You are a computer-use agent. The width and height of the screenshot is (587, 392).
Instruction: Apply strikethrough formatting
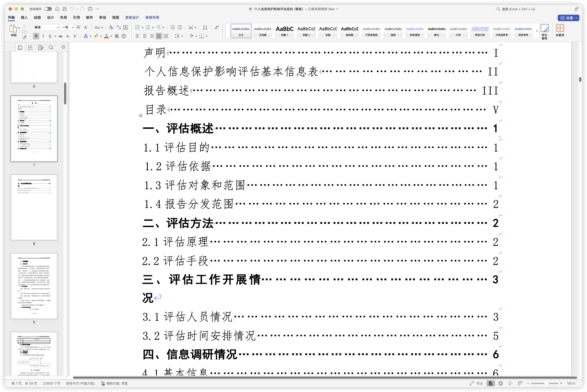click(61, 36)
